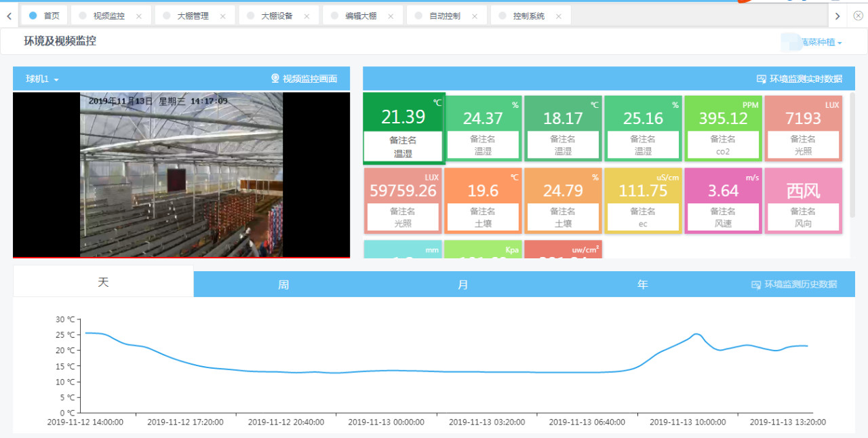Image resolution: width=868 pixels, height=438 pixels.
Task: Show yearly history with the 年 tab
Action: [643, 285]
